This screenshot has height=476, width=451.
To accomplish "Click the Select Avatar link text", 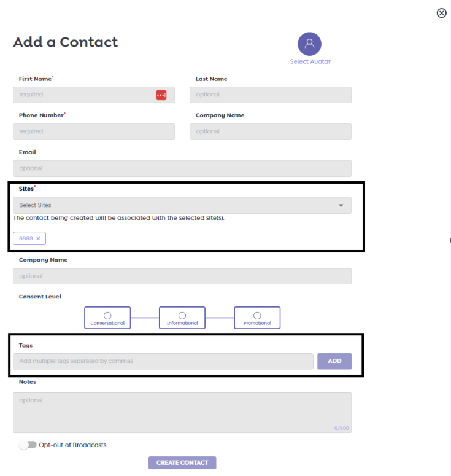I will point(310,62).
